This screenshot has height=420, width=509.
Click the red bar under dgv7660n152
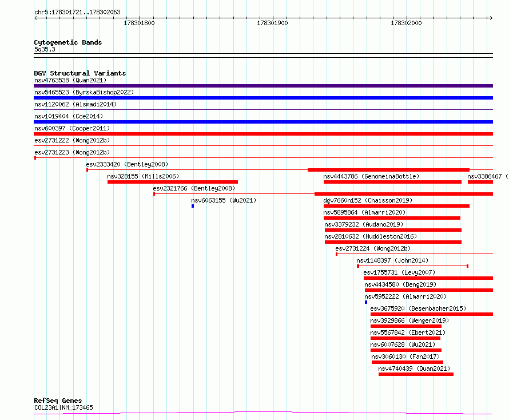396,206
